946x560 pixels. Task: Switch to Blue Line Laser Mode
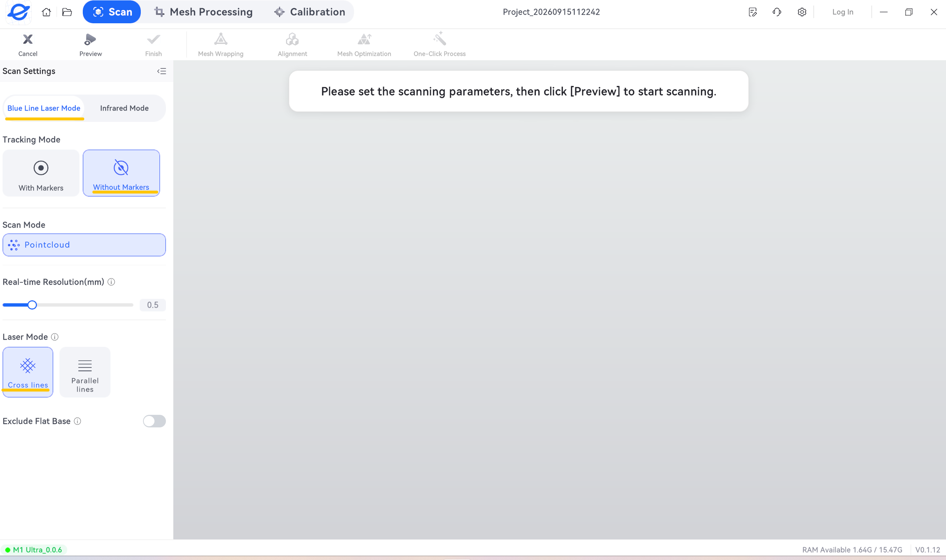click(44, 108)
